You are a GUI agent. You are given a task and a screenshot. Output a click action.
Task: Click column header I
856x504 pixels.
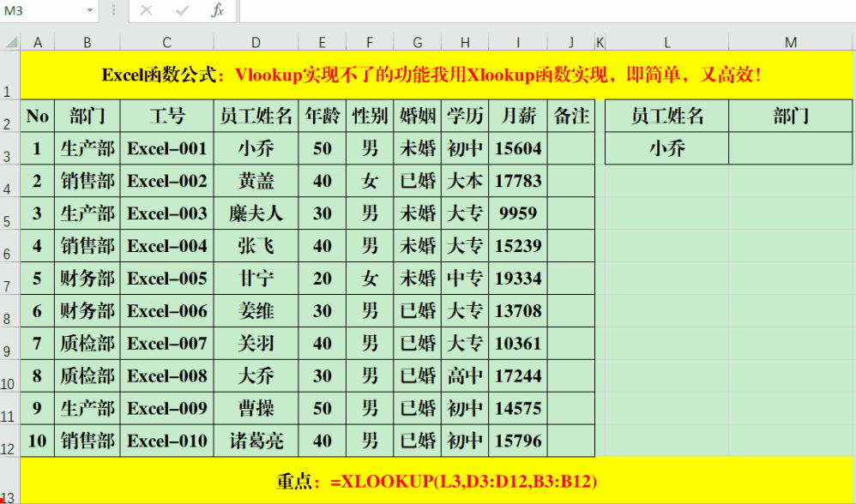(516, 39)
